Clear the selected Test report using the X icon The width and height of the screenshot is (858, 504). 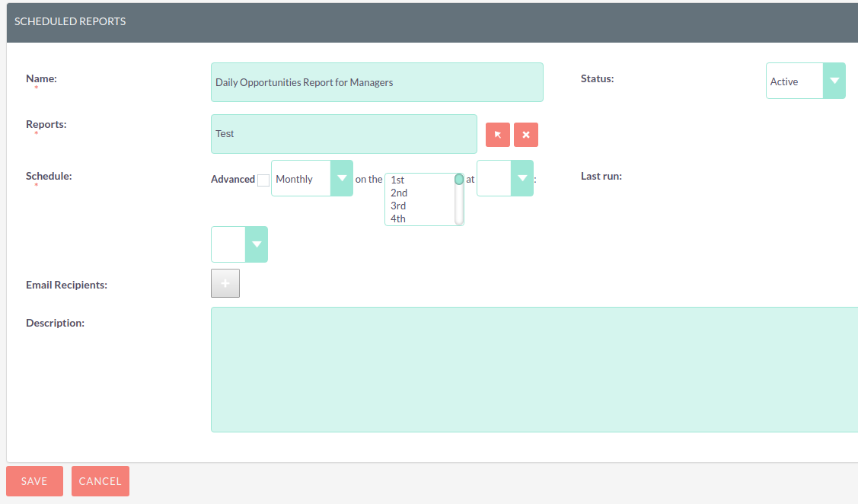[525, 134]
